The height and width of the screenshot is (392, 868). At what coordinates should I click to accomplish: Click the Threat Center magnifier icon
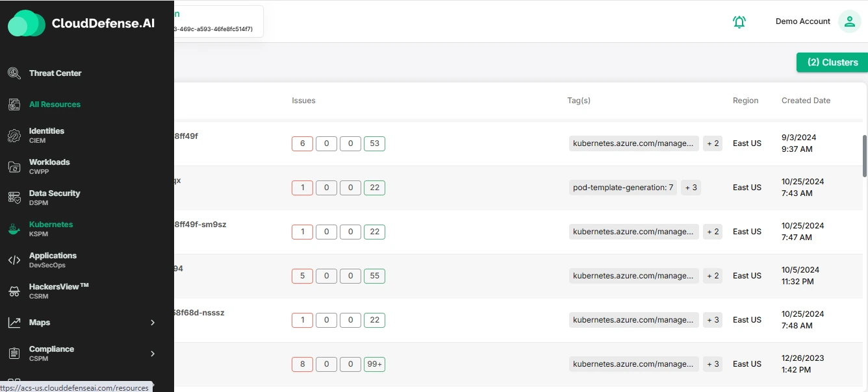[x=14, y=73]
